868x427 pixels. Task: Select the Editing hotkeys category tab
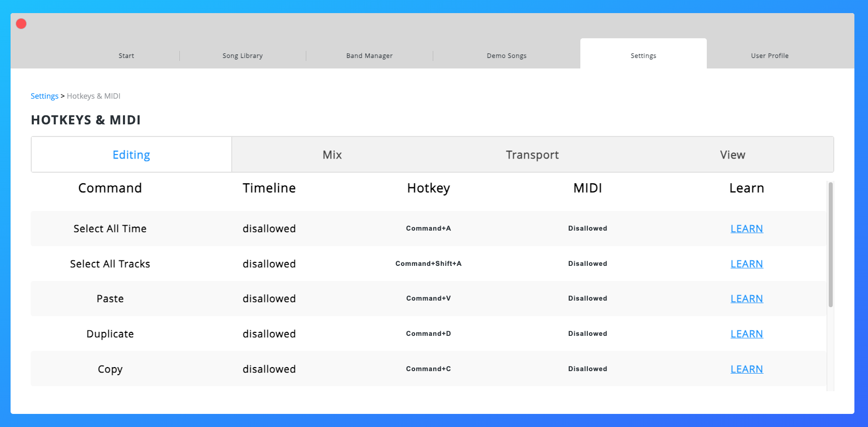[131, 155]
